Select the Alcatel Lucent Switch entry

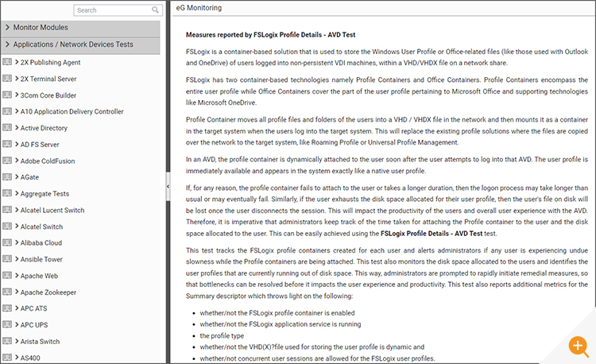52,210
